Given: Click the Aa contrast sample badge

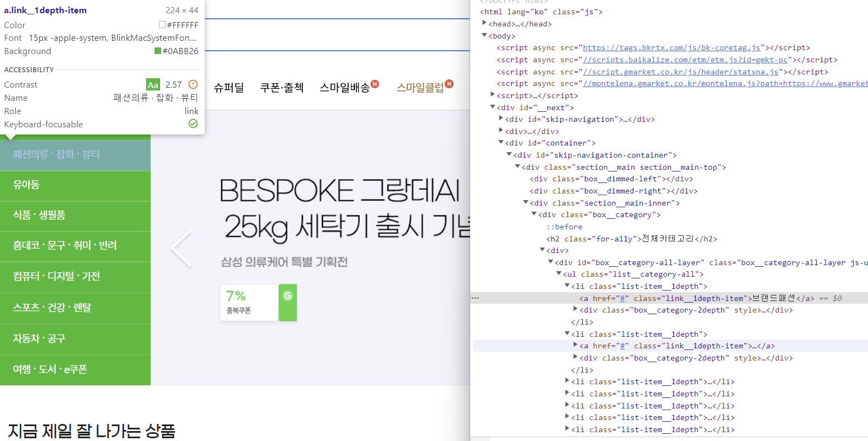Looking at the screenshot, I should [x=153, y=84].
